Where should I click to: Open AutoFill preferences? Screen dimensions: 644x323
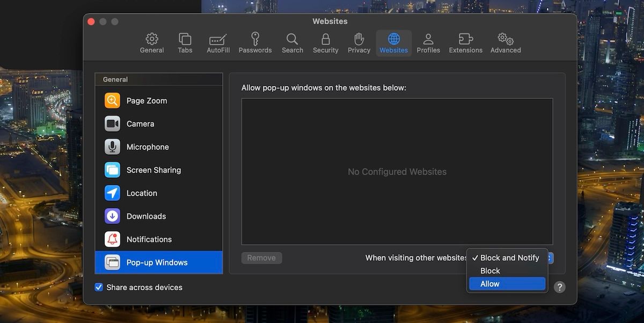[217, 43]
